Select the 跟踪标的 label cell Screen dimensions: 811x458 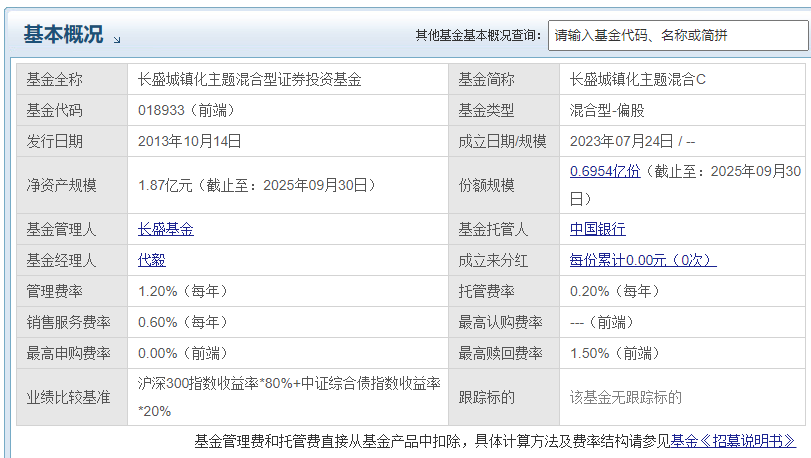pos(504,397)
